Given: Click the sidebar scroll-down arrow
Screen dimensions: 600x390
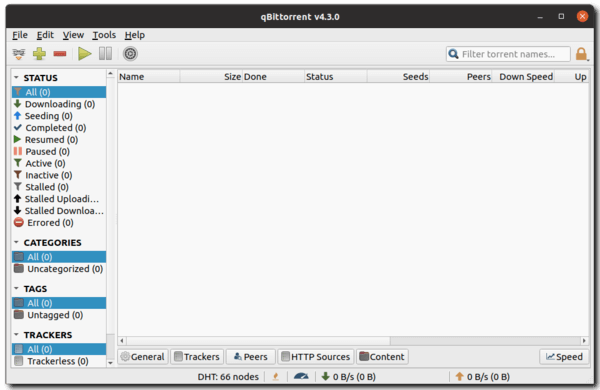Looking at the screenshot, I should 110,362.
